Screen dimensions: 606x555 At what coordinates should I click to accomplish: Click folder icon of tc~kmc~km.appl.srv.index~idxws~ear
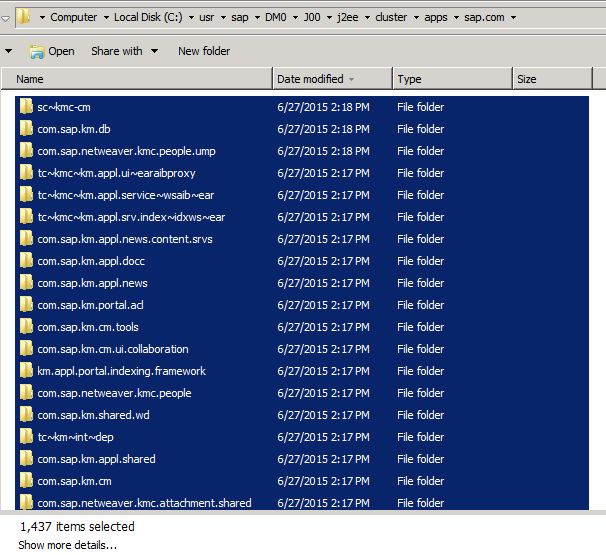[x=26, y=216]
